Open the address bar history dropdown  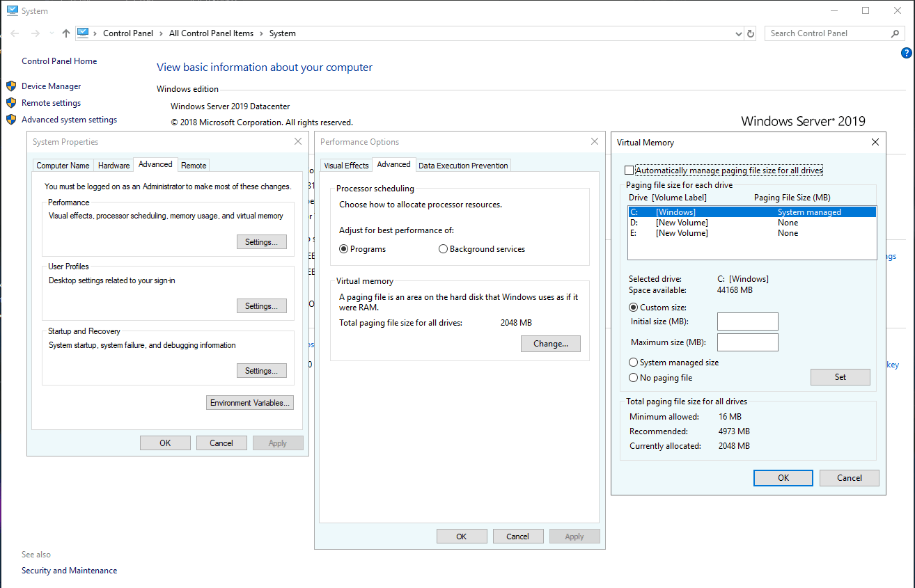pyautogui.click(x=739, y=33)
